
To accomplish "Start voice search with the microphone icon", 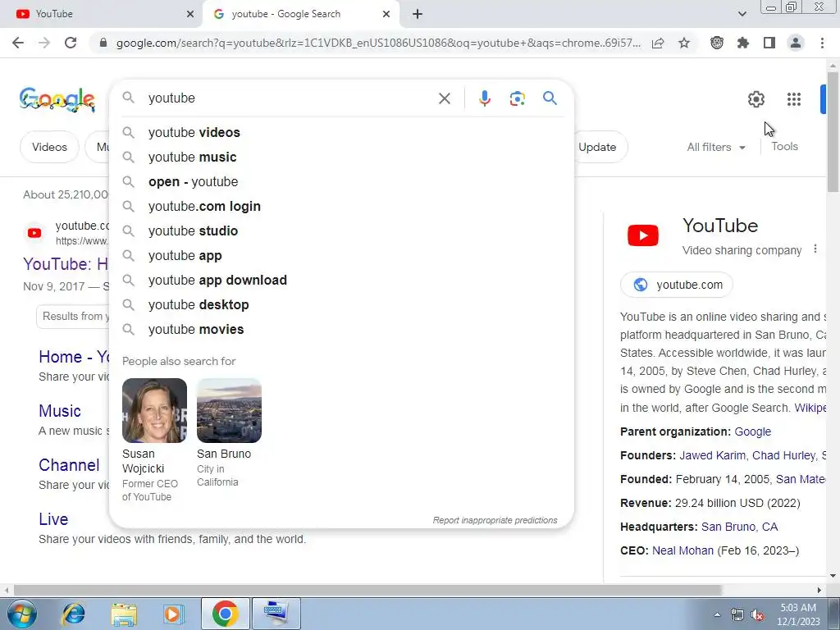I will point(484,98).
